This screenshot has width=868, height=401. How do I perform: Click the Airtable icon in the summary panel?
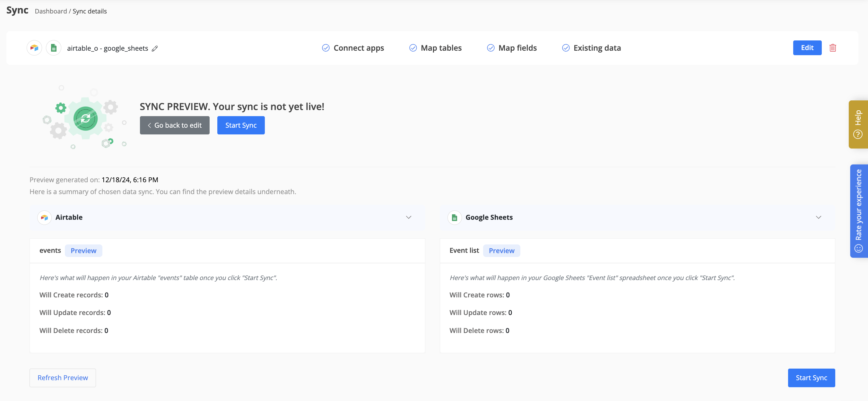[45, 218]
